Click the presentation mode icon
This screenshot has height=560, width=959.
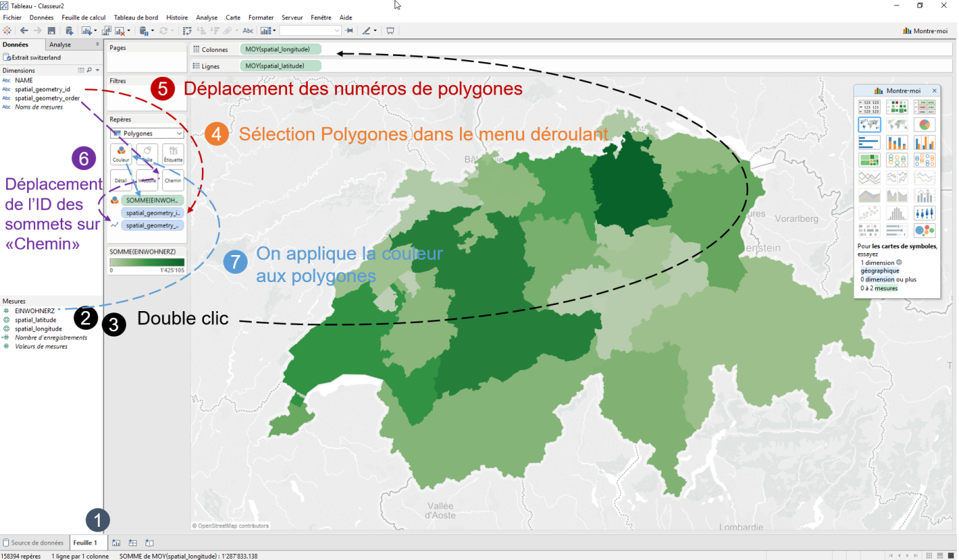[x=390, y=30]
